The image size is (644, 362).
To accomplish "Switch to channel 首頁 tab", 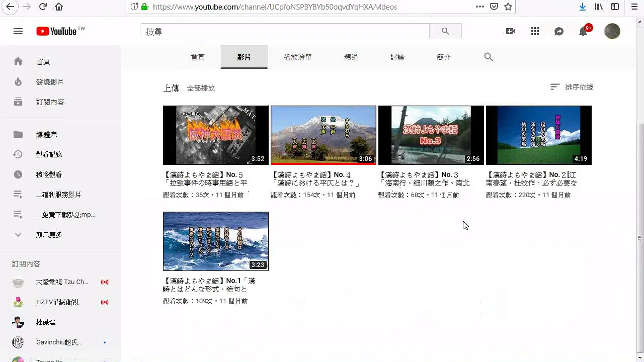I will (x=198, y=57).
